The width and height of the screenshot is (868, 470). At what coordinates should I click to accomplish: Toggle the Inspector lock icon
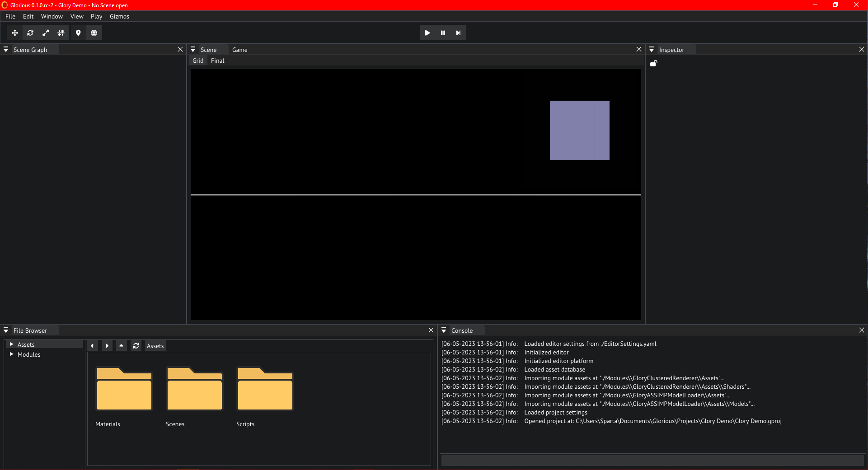point(653,64)
